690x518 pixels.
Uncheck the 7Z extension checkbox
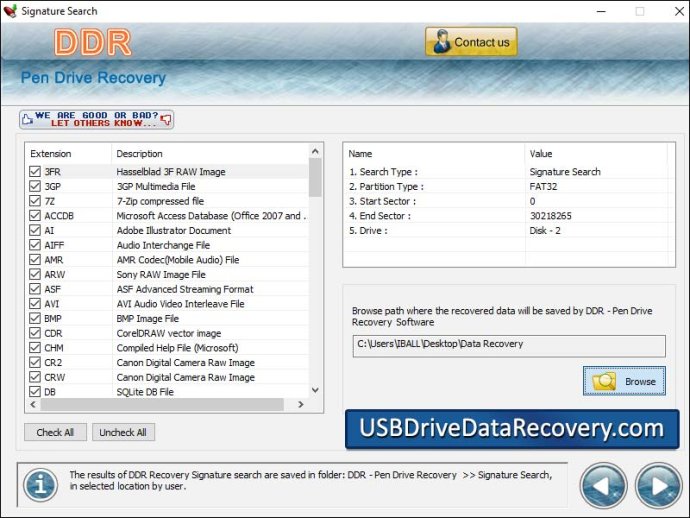click(x=35, y=201)
